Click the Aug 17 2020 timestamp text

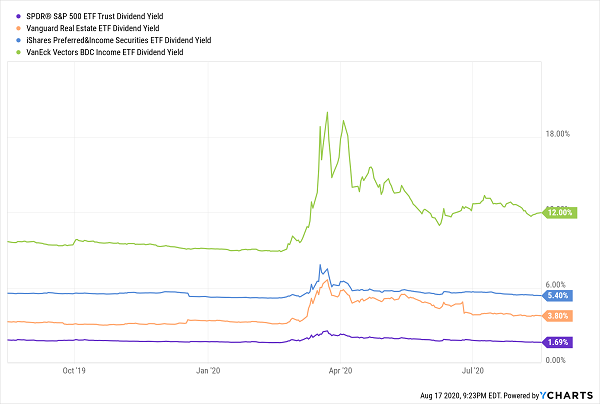pos(460,396)
